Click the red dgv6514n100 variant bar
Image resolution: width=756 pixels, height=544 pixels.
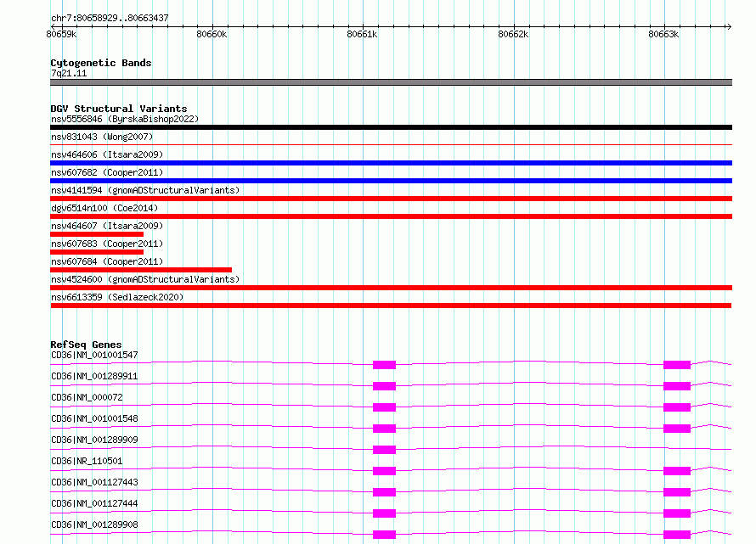pos(391,216)
